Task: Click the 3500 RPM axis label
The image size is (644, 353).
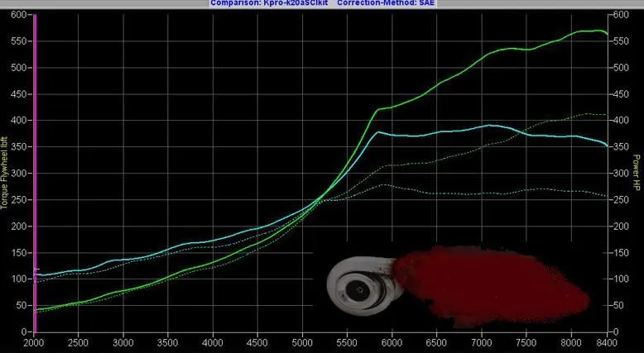Action: point(167,343)
